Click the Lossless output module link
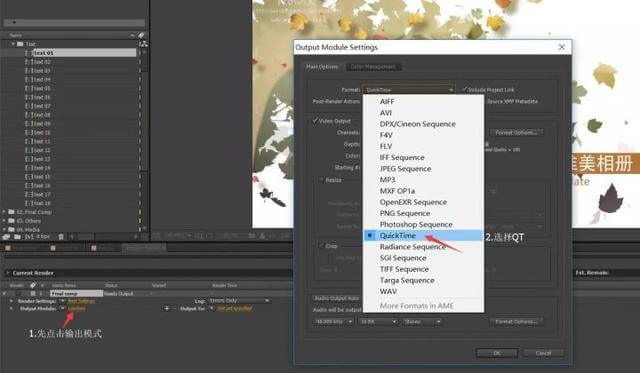640x373 pixels. 76,309
